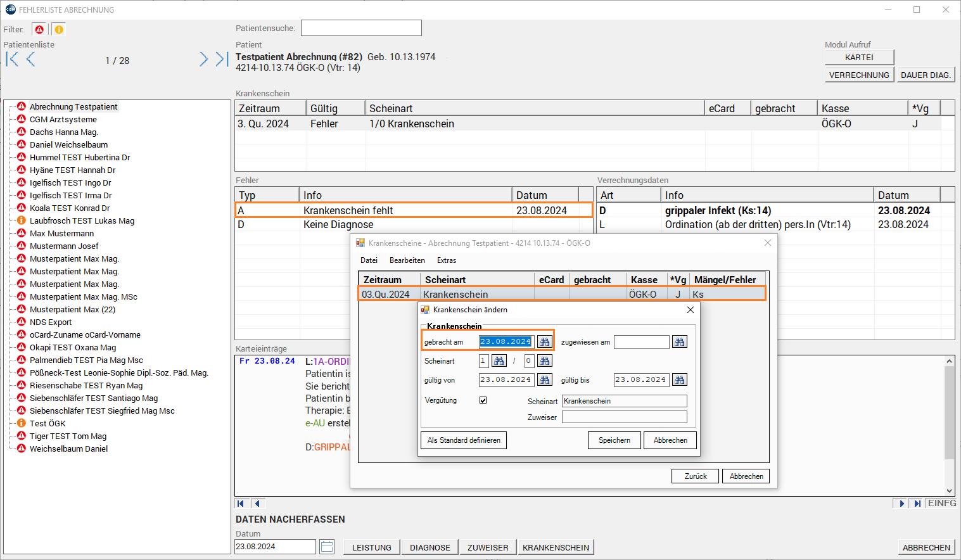The height and width of the screenshot is (560, 961).
Task: Select patient CGM Arztsysteme
Action: pyautogui.click(x=63, y=119)
